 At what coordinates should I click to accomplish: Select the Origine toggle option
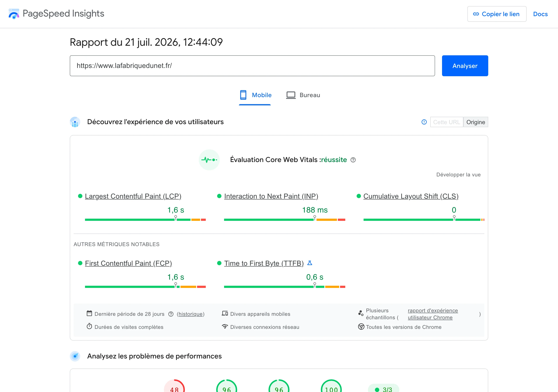476,122
